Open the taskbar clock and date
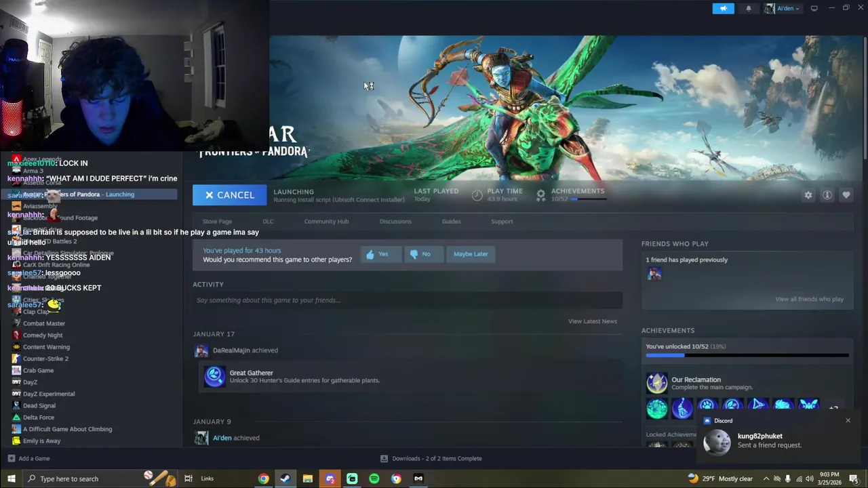 click(829, 479)
